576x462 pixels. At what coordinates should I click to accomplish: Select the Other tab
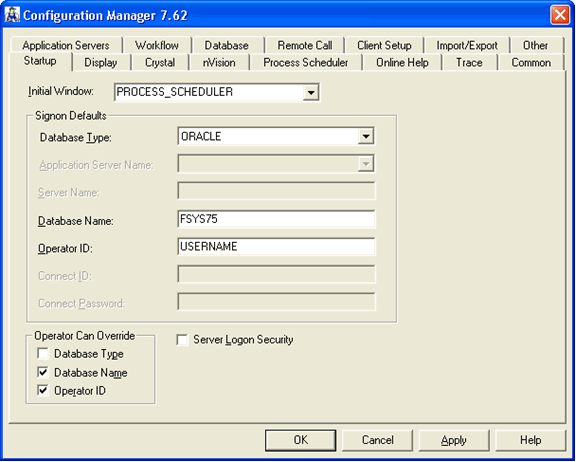point(536,45)
